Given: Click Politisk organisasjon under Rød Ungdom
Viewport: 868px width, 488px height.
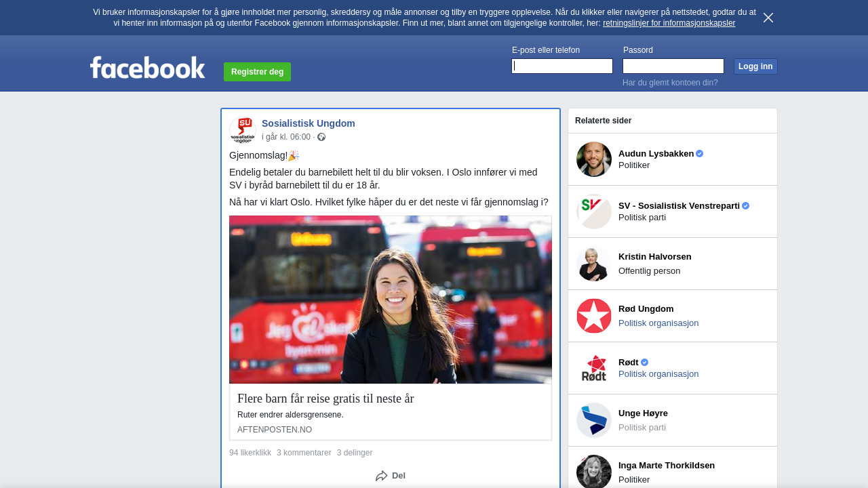Looking at the screenshot, I should click(658, 323).
